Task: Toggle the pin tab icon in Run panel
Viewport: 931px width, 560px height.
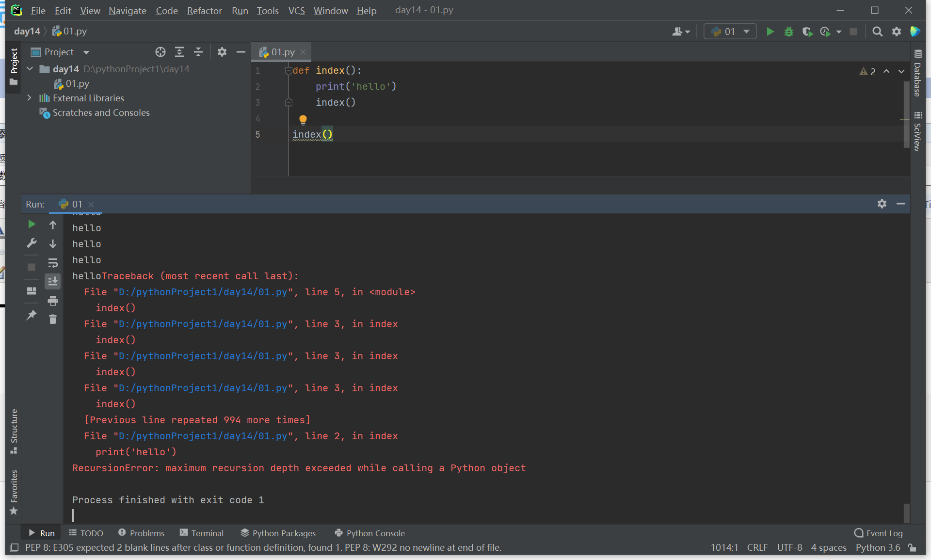Action: (32, 315)
